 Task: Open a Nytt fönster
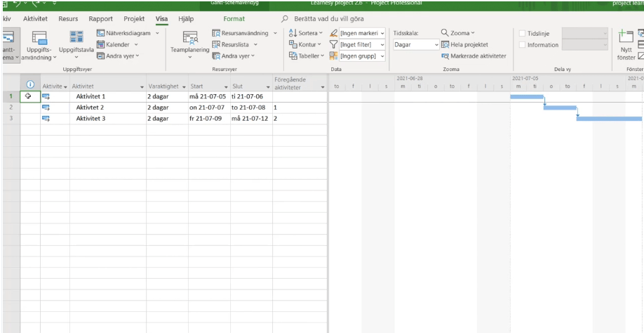pos(624,42)
